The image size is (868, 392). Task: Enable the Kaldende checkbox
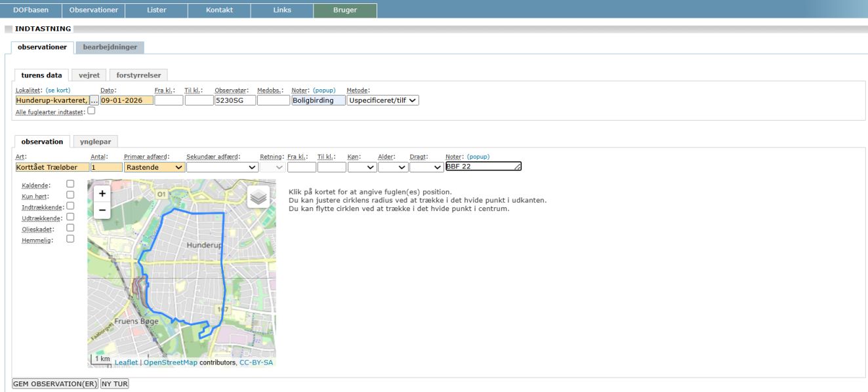[x=70, y=184]
